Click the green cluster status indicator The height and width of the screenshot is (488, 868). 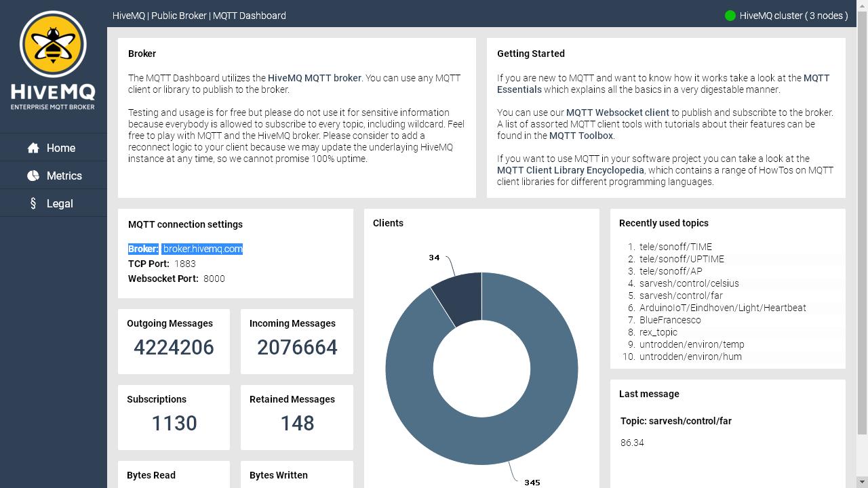coord(730,16)
